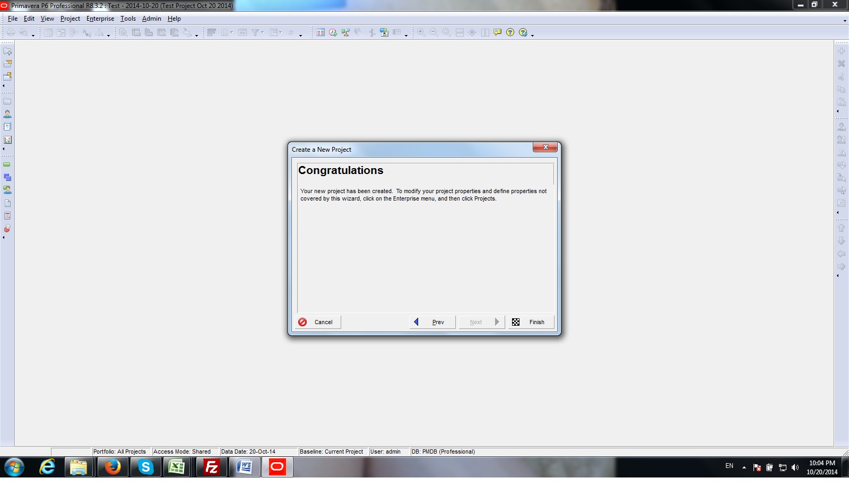Open the Hint Help speech bubble icon
The height and width of the screenshot is (504, 849).
coord(497,32)
